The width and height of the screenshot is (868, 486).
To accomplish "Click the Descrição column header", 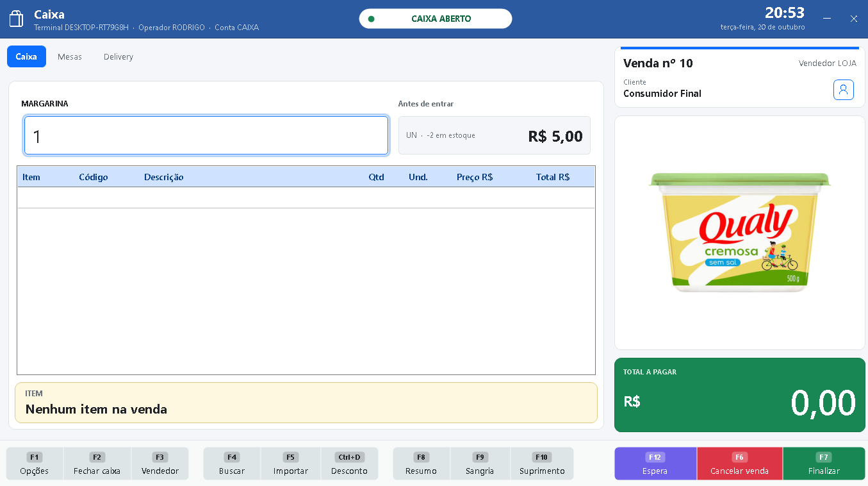I will [x=164, y=177].
